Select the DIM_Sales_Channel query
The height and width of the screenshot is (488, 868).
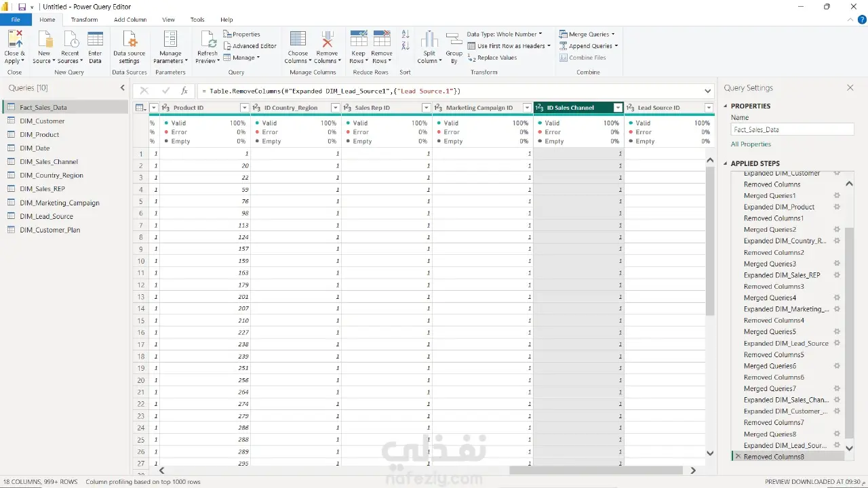[x=65, y=162]
